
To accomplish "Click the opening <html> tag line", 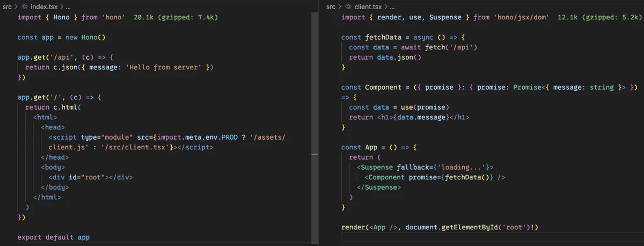I will pyautogui.click(x=45, y=117).
